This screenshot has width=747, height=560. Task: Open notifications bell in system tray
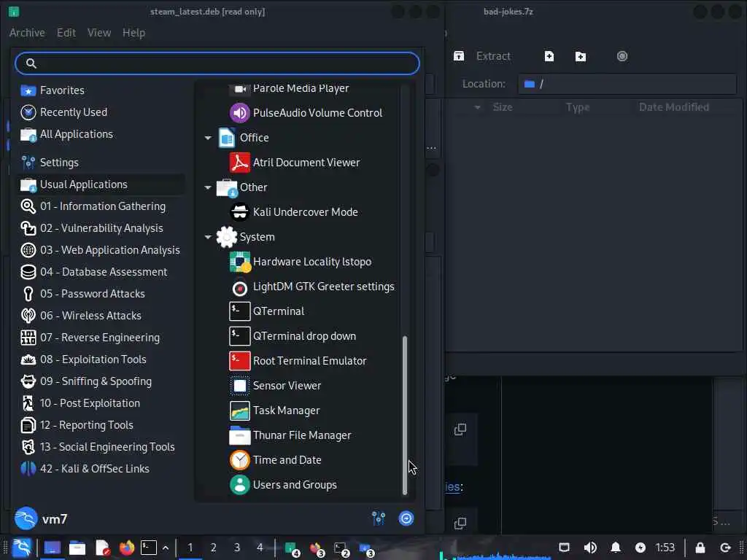616,548
